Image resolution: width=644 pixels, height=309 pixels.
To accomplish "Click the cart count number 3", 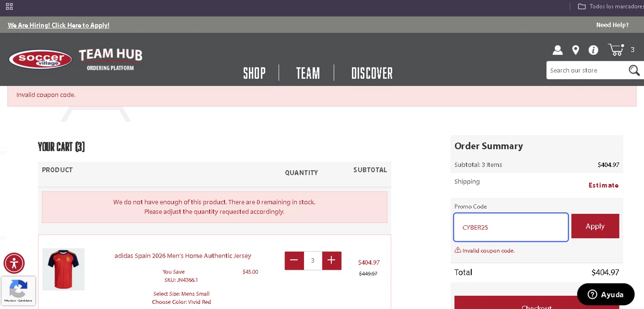I will click(632, 50).
